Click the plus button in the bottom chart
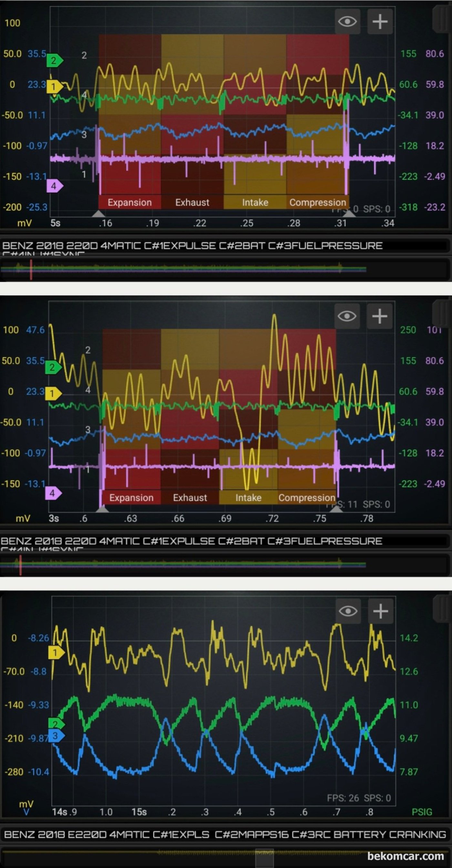This screenshot has height=868, width=452. 381,611
